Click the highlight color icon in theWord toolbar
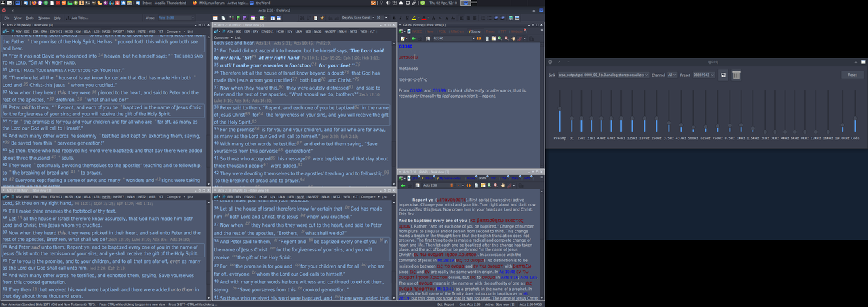Screen dimensions: 868x307 [x=414, y=18]
